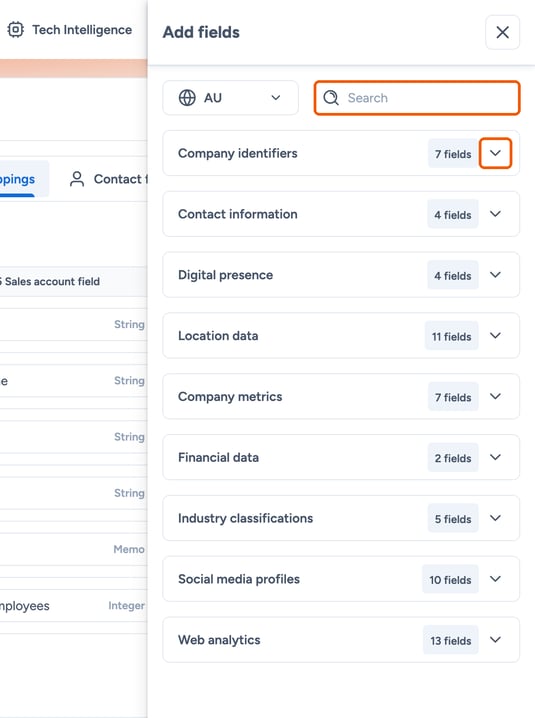Click the 5 fields badge
The height and width of the screenshot is (718, 535).
(453, 519)
